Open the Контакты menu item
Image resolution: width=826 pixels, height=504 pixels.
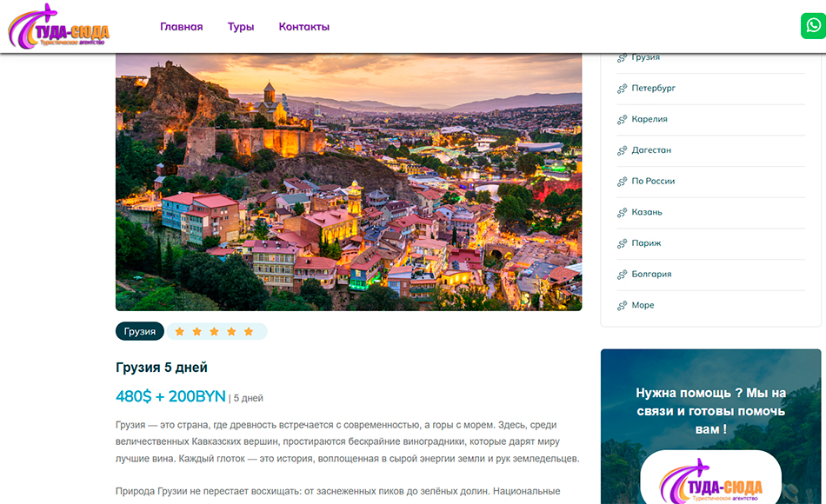pyautogui.click(x=303, y=27)
